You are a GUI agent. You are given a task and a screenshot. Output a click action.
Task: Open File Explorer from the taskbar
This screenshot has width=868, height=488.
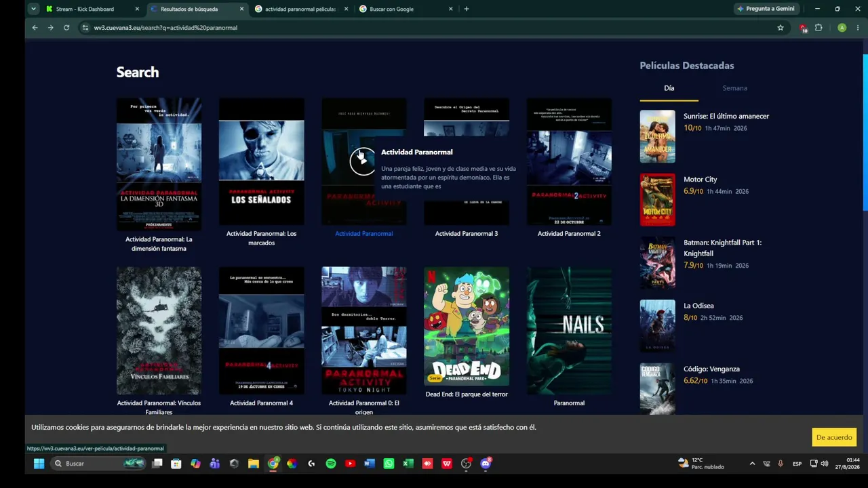[x=254, y=464]
